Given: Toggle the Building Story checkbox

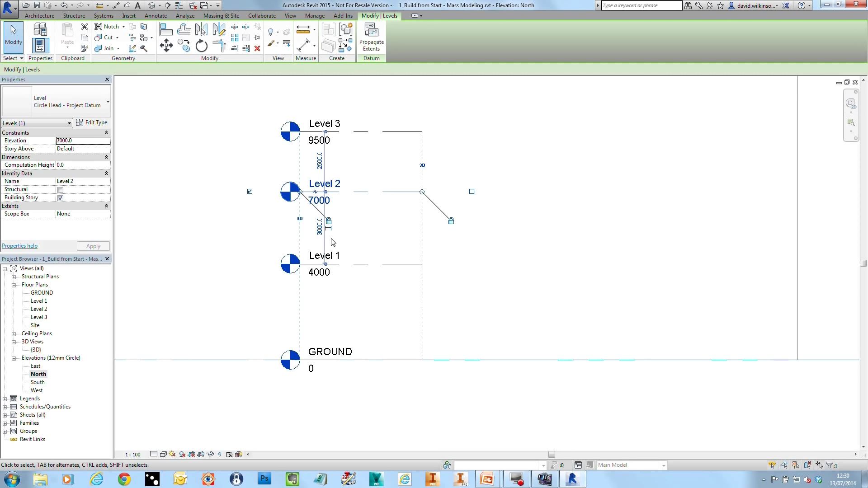Looking at the screenshot, I should click(60, 198).
